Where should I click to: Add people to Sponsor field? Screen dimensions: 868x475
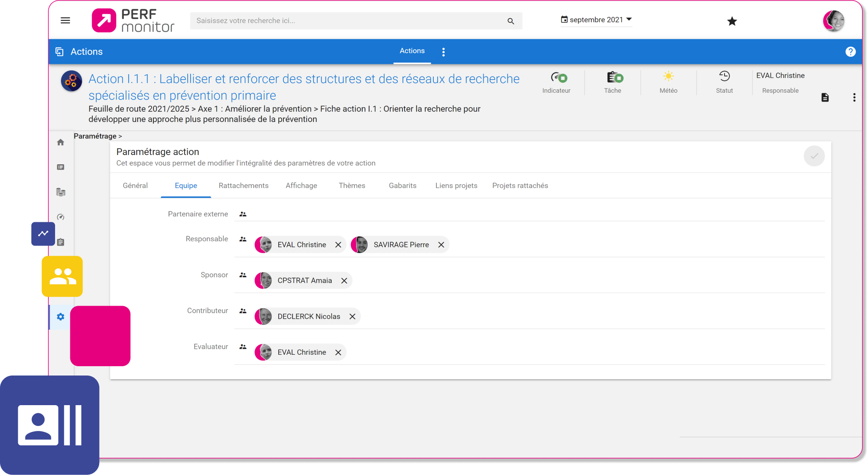(242, 275)
